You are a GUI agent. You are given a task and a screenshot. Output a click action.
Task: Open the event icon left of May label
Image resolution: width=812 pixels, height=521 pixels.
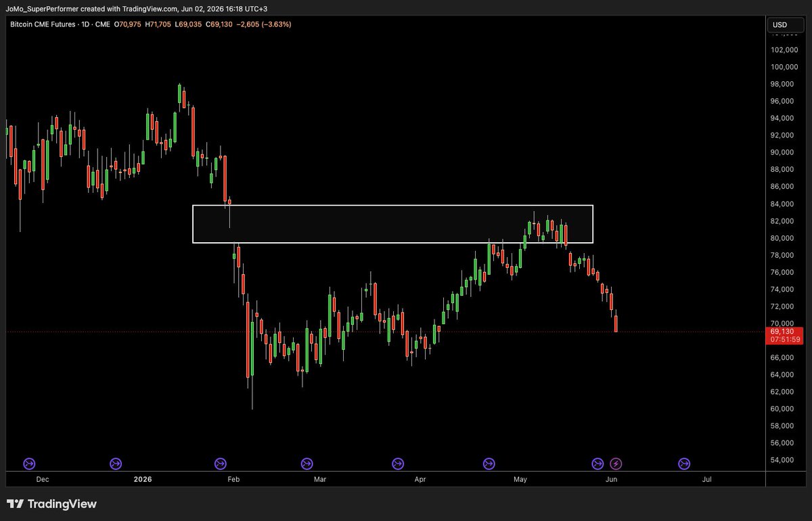[489, 463]
